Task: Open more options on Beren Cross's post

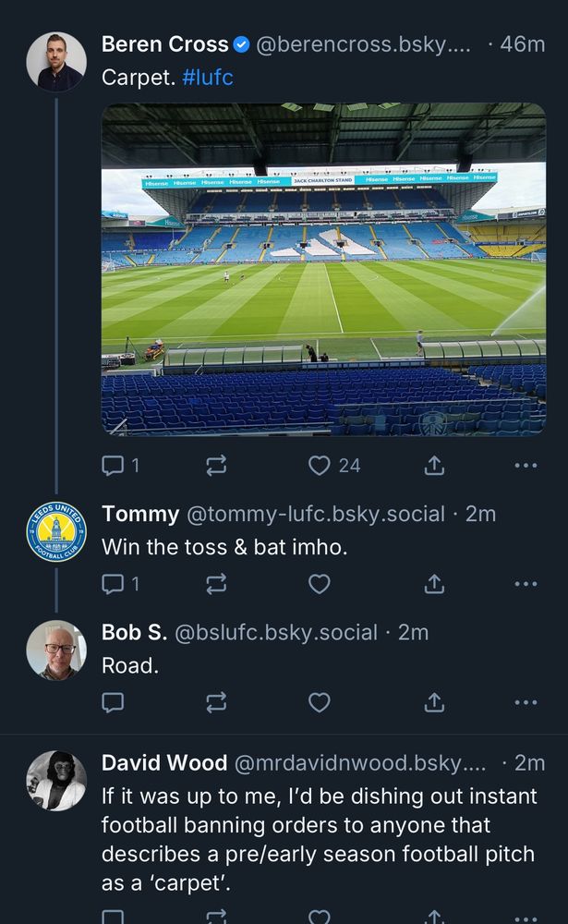Action: click(526, 466)
